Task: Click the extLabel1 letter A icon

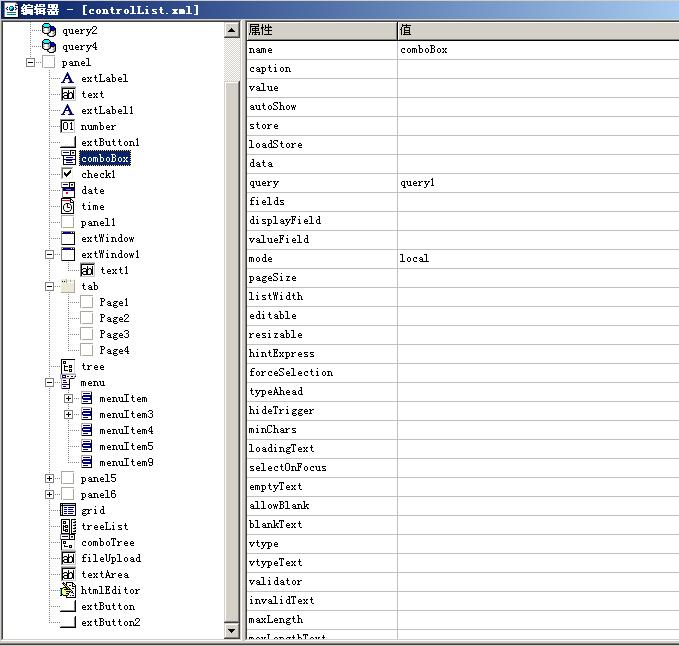Action: click(x=68, y=110)
